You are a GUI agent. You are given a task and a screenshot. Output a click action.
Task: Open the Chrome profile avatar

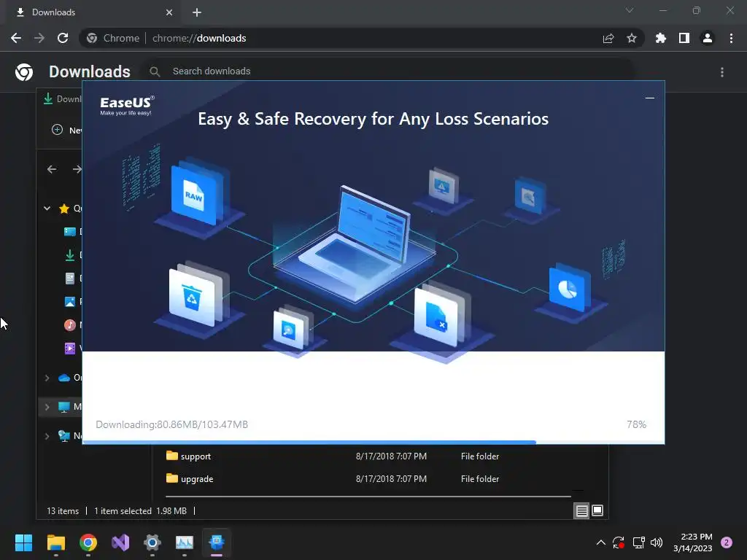point(708,38)
